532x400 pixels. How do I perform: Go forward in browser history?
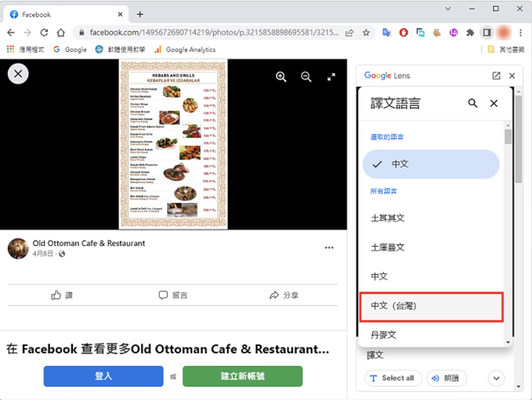[x=27, y=33]
